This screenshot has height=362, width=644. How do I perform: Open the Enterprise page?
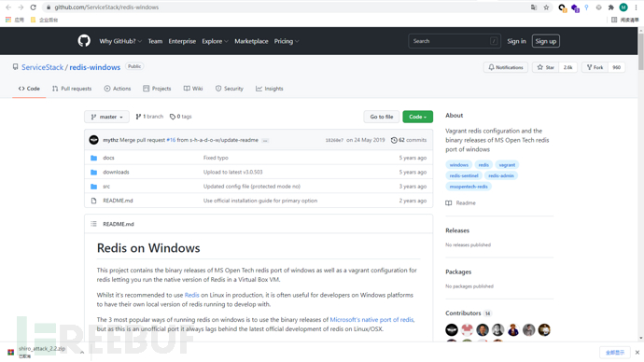pyautogui.click(x=182, y=41)
